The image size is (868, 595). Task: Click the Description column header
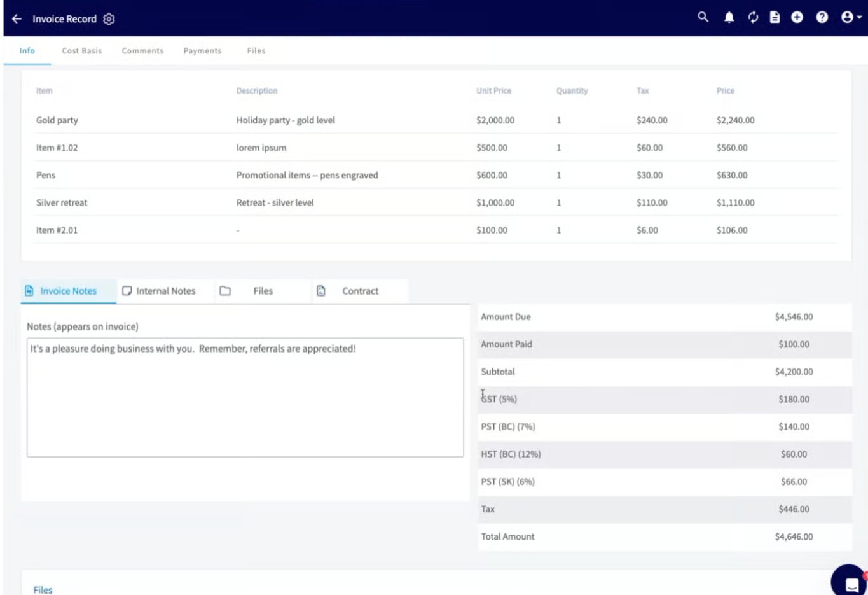257,91
